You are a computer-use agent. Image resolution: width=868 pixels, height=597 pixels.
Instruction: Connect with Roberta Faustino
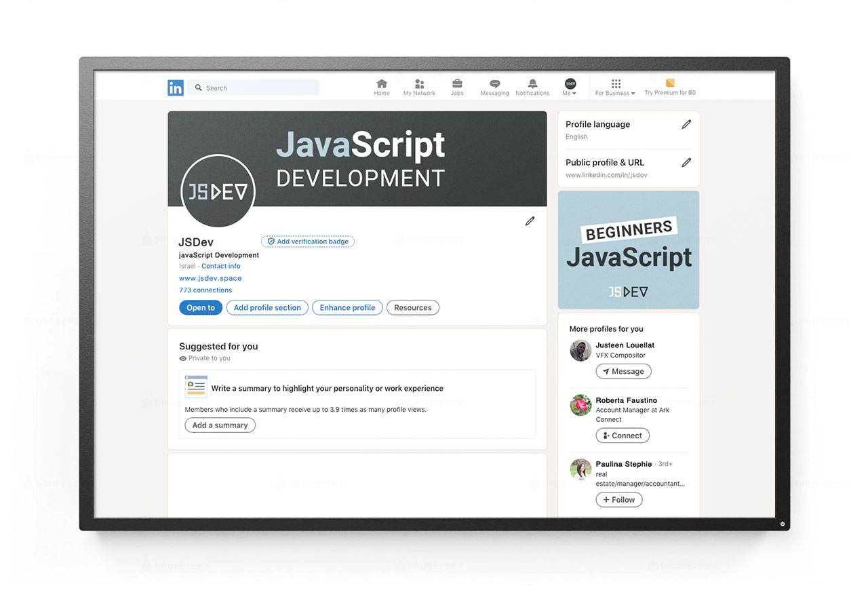coord(623,436)
